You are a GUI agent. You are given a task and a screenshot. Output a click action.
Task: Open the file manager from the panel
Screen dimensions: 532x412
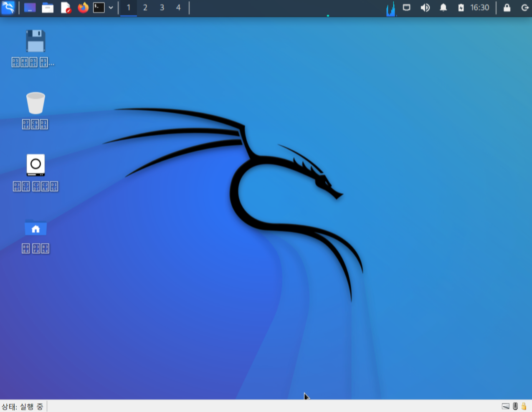[48, 8]
